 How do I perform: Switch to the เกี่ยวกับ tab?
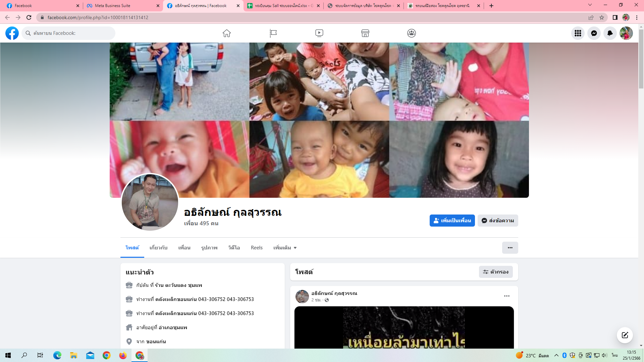pos(158,248)
